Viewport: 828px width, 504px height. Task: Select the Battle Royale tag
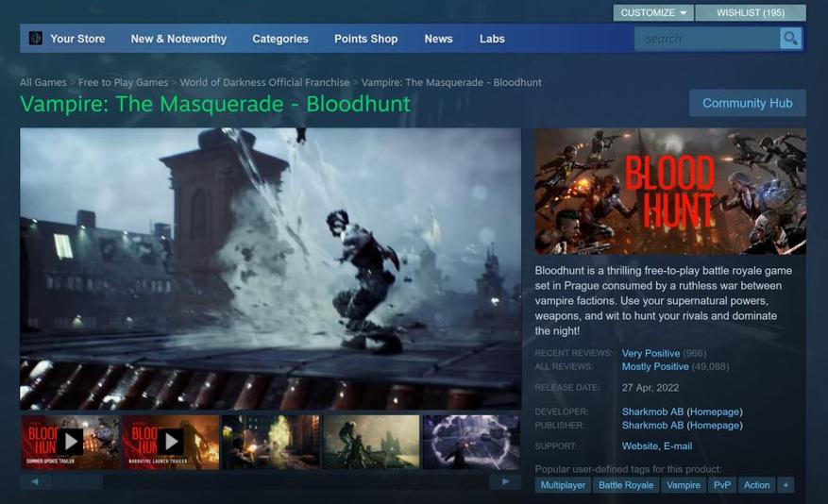coord(626,485)
